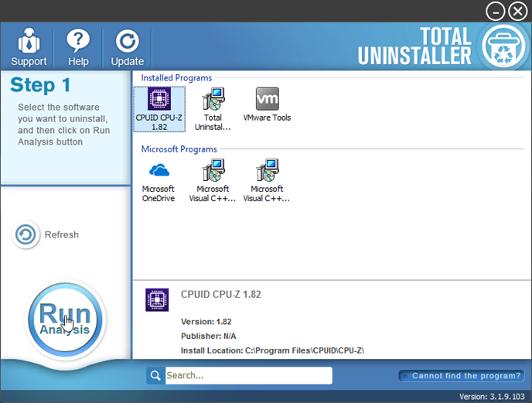Select the VMware Tools program icon
The width and height of the screenshot is (532, 403).
pyautogui.click(x=267, y=104)
